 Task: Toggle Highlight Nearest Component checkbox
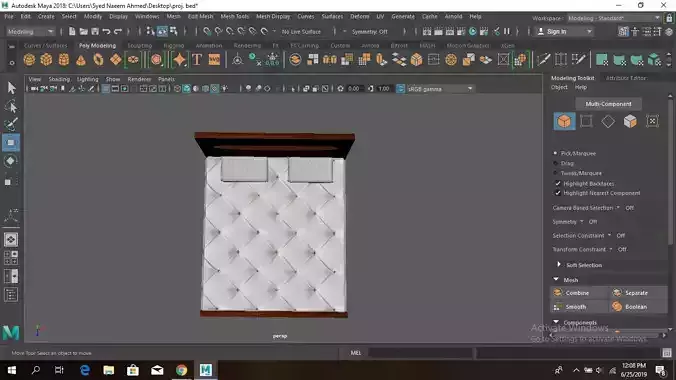pyautogui.click(x=558, y=193)
